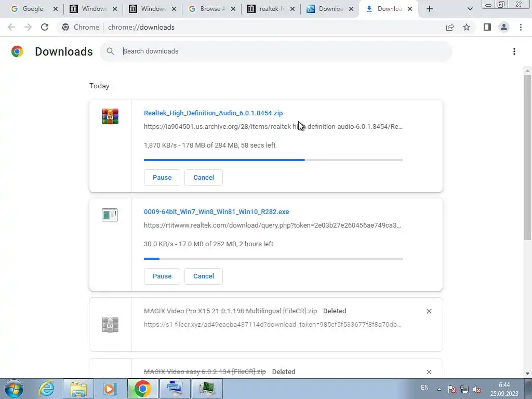
Task: Go forward to next page
Action: click(28, 27)
